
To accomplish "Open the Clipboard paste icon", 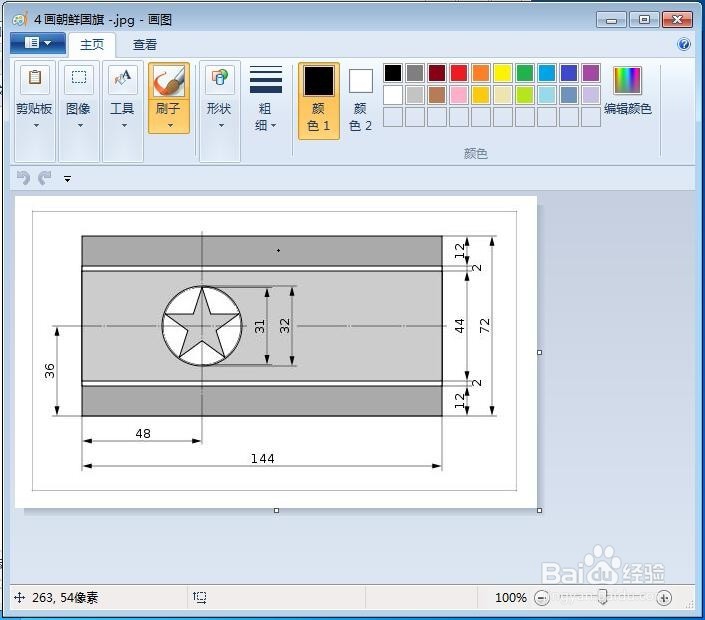I will click(x=35, y=79).
